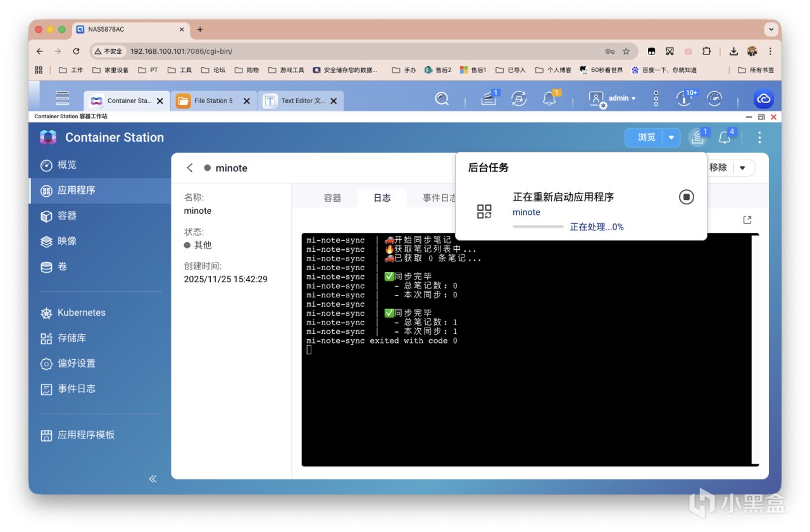Open the QTS main menu hamburger icon

coord(62,98)
